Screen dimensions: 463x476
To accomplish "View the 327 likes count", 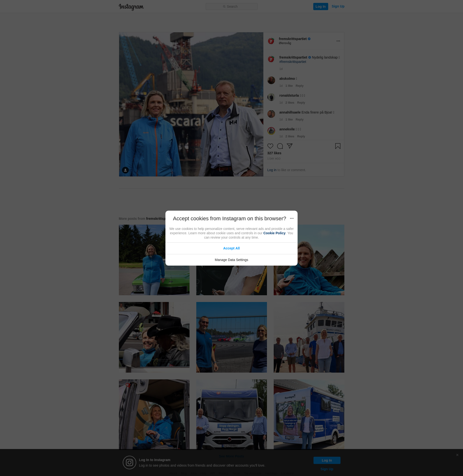I will [x=274, y=153].
